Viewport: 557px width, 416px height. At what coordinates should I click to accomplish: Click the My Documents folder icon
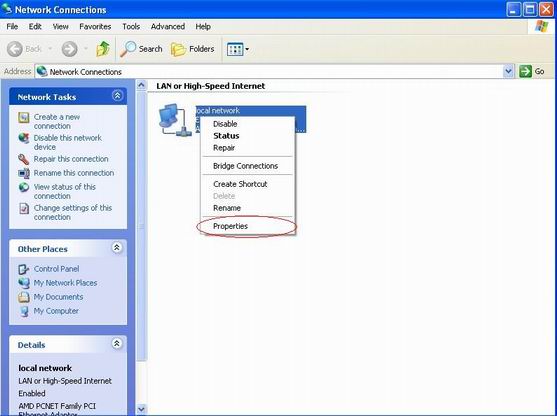(24, 297)
